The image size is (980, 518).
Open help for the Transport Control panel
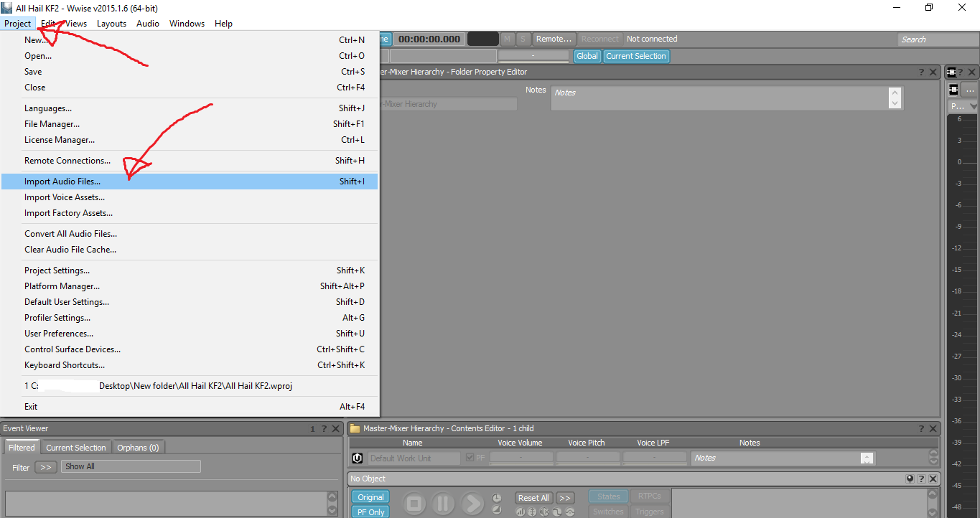(x=921, y=479)
